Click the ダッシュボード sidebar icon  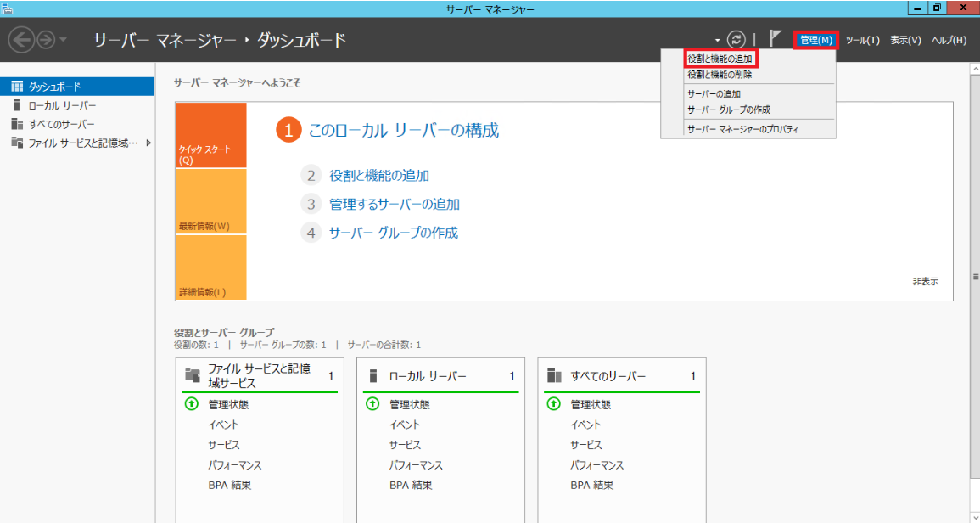17,86
